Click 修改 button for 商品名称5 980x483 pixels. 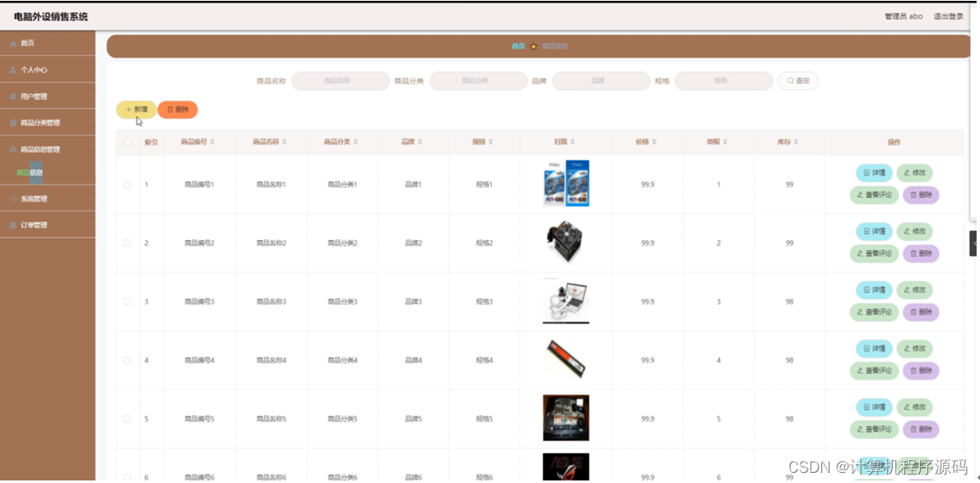coord(915,407)
